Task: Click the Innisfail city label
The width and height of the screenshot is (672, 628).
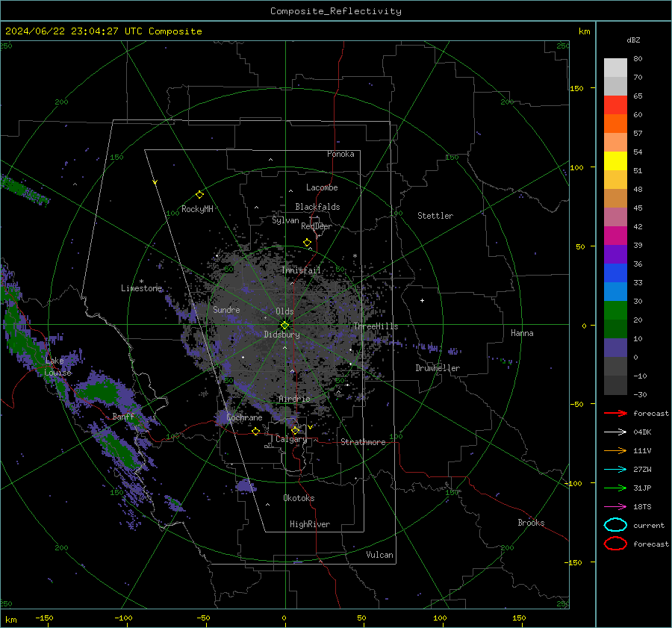Action: point(301,270)
